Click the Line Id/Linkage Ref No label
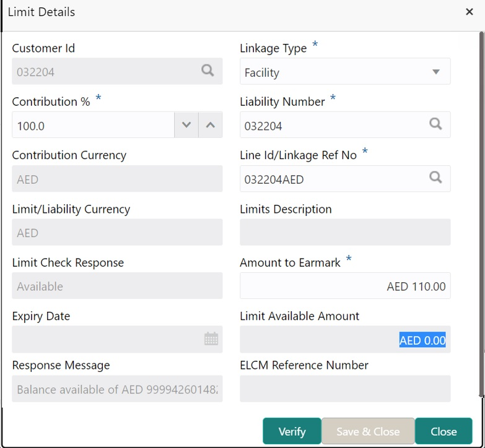Viewport: 485px width, 448px height. [299, 155]
